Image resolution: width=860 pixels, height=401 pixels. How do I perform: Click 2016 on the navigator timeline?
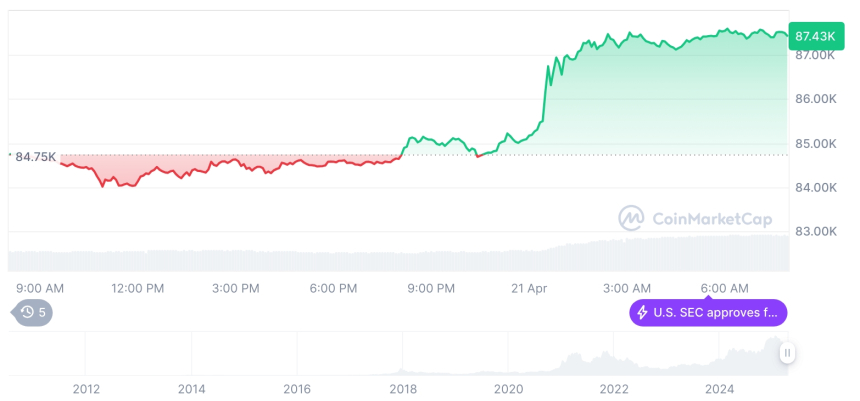point(297,389)
